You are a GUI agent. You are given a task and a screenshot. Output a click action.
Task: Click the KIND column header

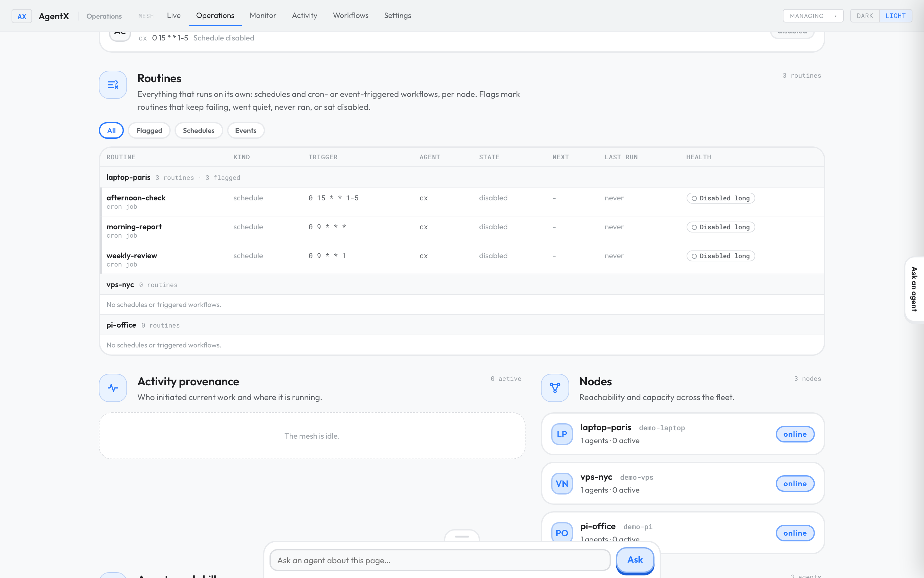pyautogui.click(x=242, y=157)
